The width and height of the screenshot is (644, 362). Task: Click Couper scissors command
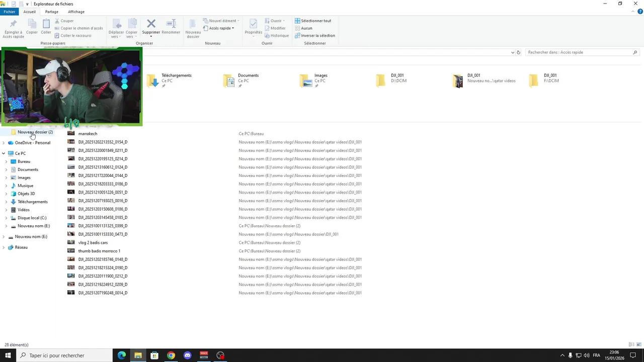pyautogui.click(x=63, y=21)
